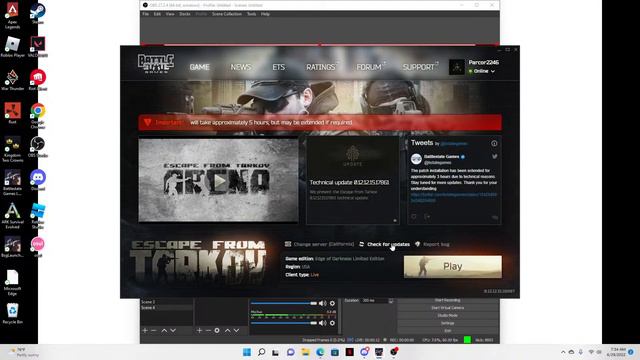Screen dimensions: 640x360
Task: Open the View menu in OBS
Action: 170,14
